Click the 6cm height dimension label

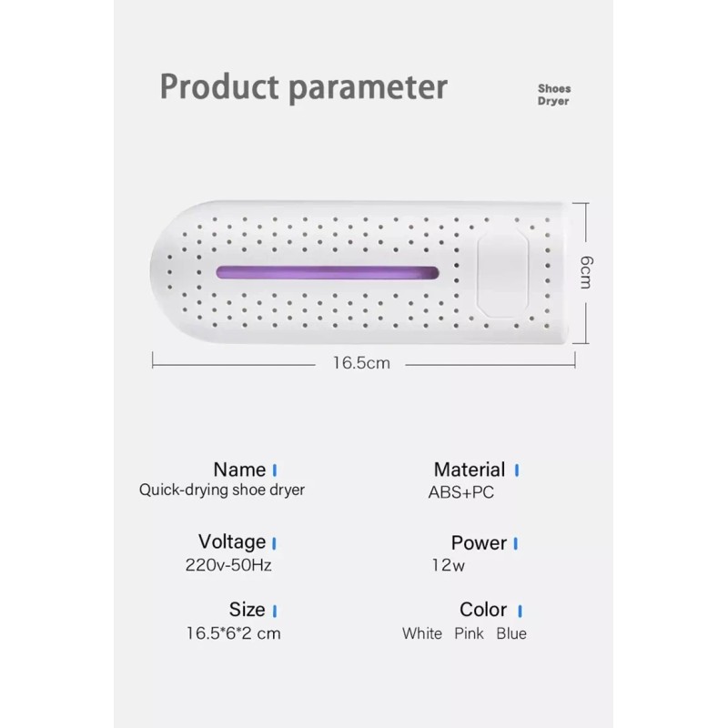(588, 272)
